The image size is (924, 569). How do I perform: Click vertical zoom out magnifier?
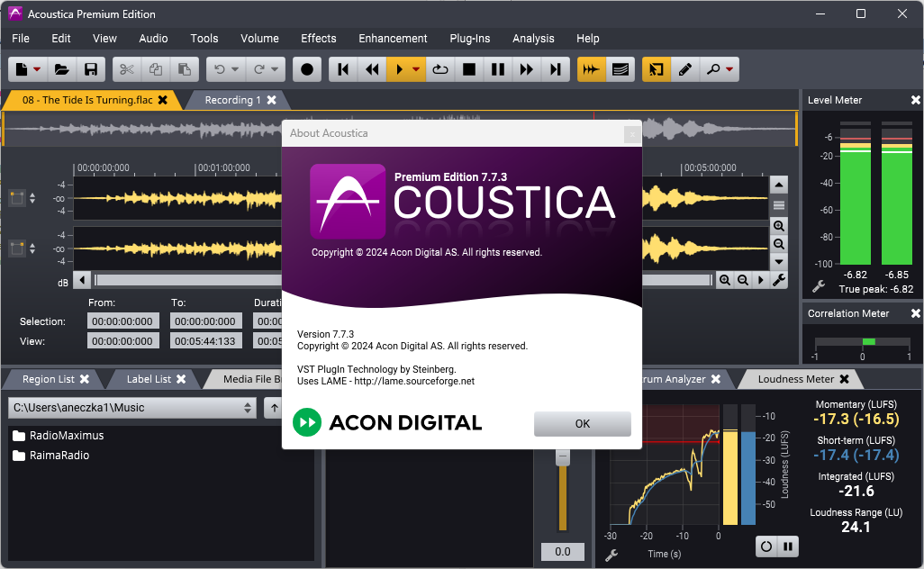779,244
